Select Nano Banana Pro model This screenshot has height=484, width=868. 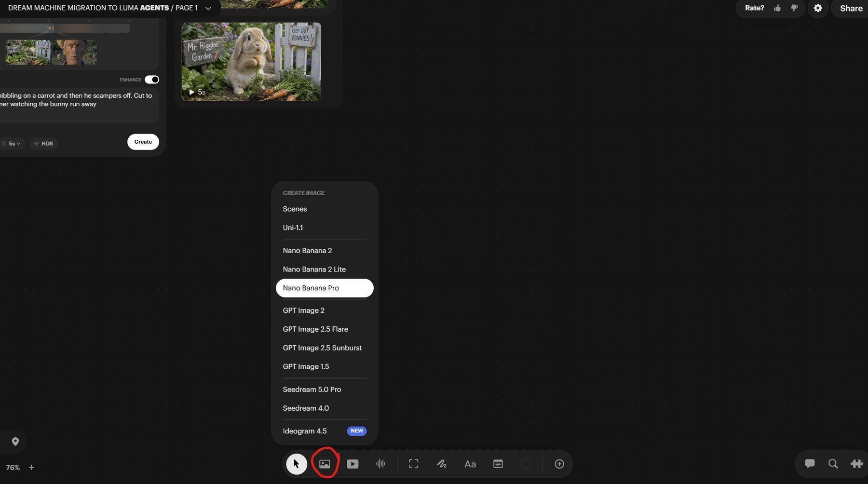tap(324, 288)
